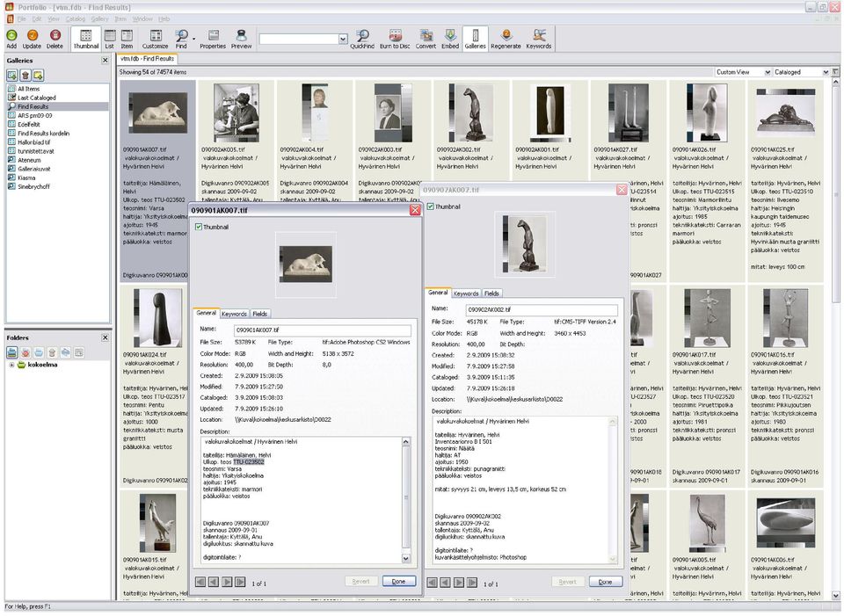This screenshot has height=616, width=844.
Task: Select the 090902AK005.tif thumbnail
Action: [236, 113]
